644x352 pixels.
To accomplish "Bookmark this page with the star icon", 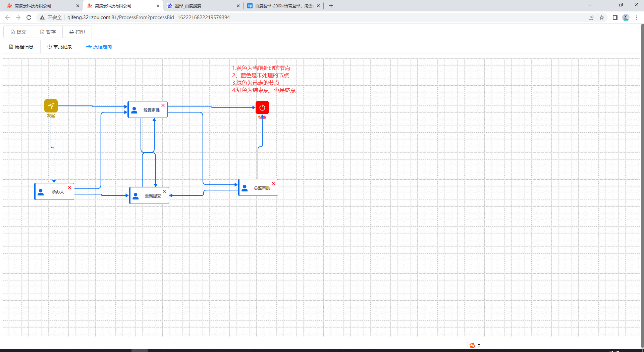I will coord(602,17).
